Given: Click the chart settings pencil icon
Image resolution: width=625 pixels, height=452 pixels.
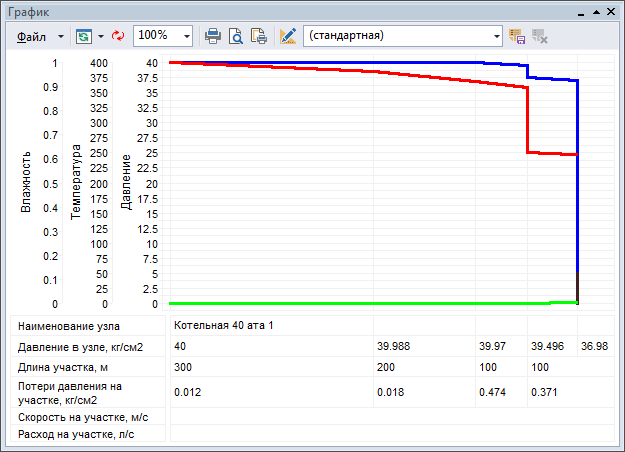Looking at the screenshot, I should pos(288,35).
